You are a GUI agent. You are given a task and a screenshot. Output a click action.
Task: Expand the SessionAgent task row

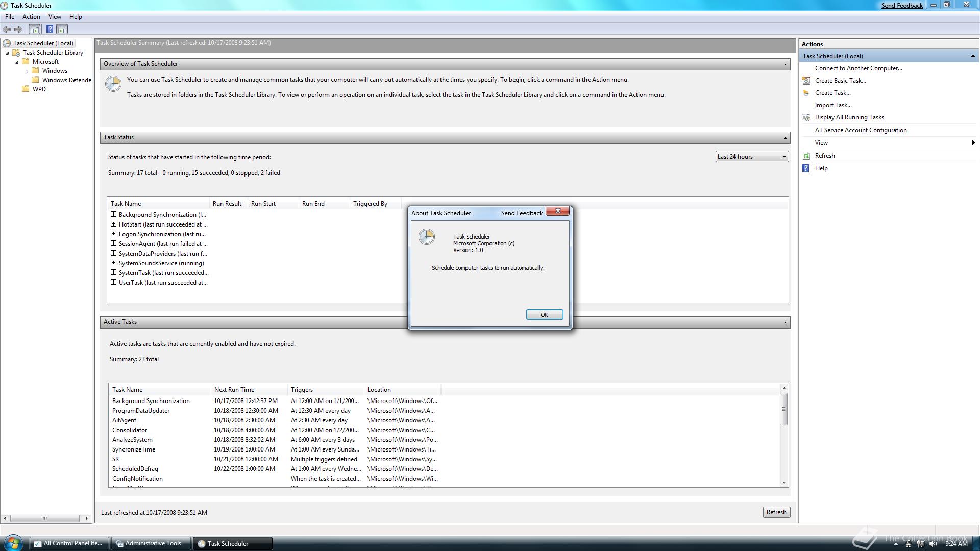coord(113,243)
